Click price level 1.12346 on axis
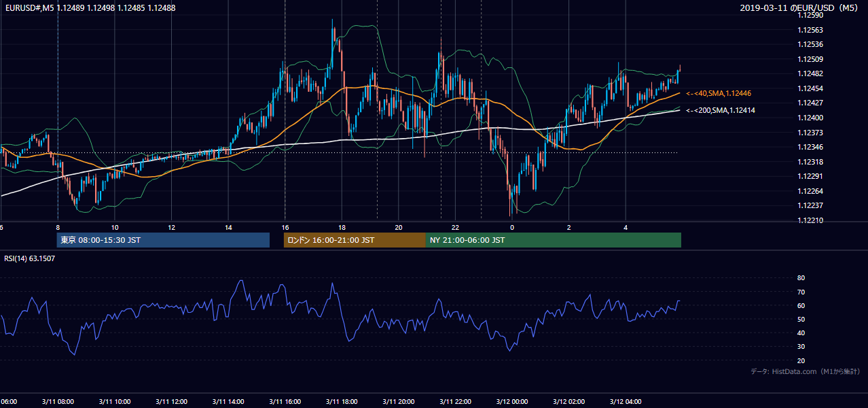The width and height of the screenshot is (868, 408). [810, 147]
